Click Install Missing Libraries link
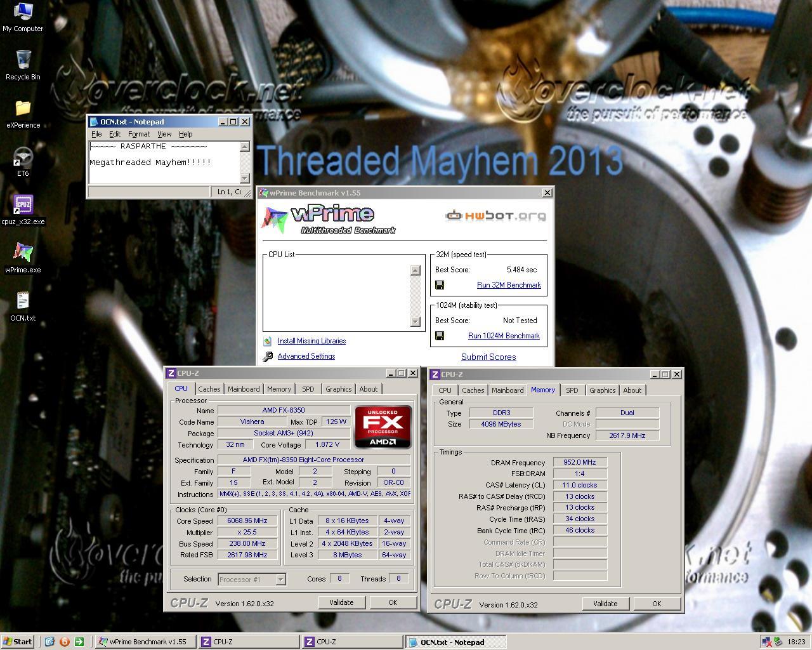812x650 pixels. point(311,341)
